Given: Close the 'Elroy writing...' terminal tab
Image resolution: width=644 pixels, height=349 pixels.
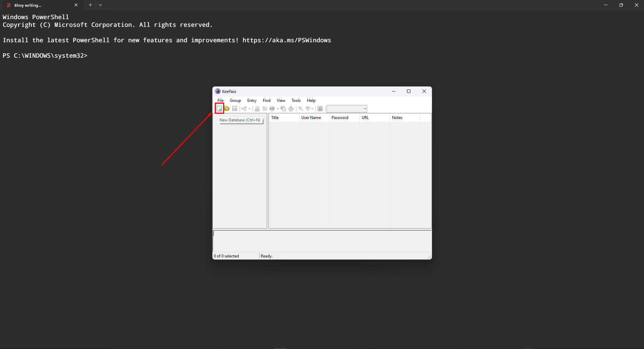Looking at the screenshot, I should coord(76,5).
